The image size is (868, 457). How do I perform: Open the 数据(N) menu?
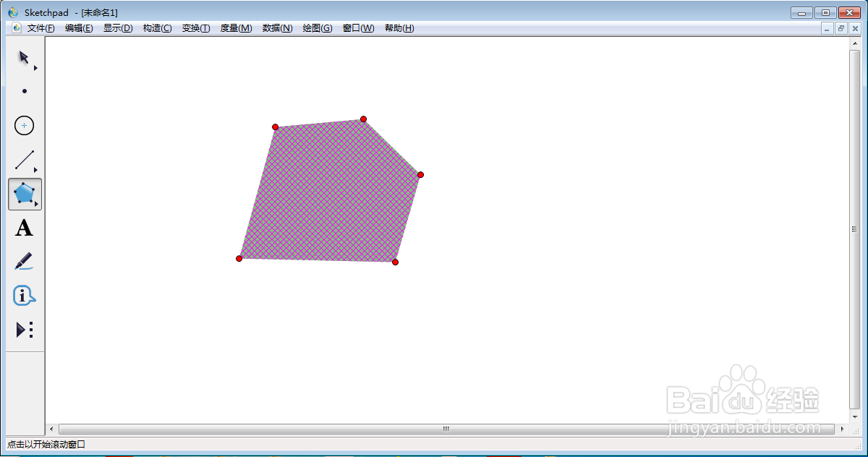pos(277,28)
